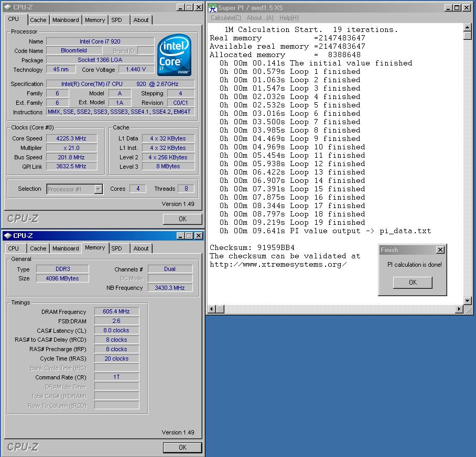Viewport: 476px width, 457px height.
Task: Click the Technology value 45 nm
Action: point(61,69)
